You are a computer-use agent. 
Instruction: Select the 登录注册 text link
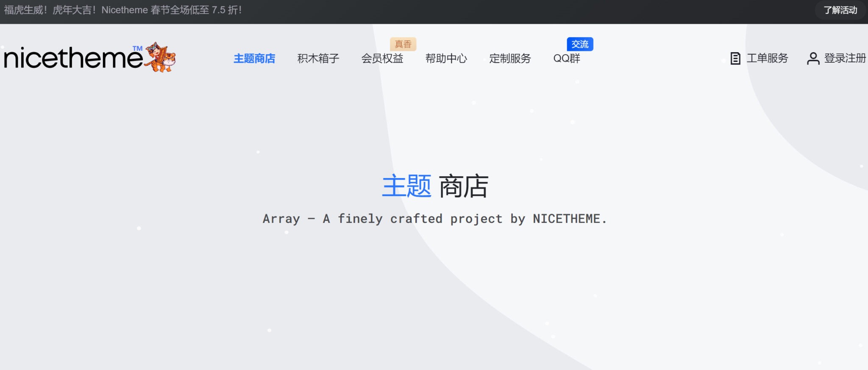coord(845,58)
